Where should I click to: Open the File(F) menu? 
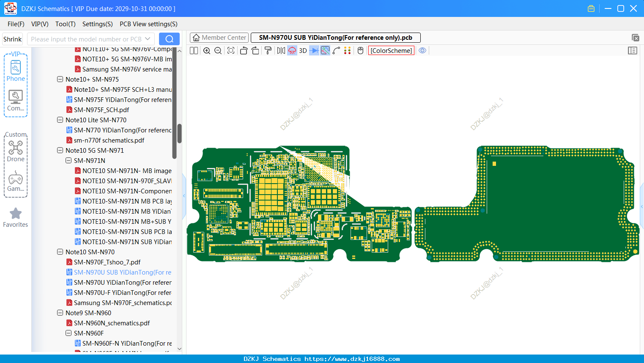tap(16, 24)
